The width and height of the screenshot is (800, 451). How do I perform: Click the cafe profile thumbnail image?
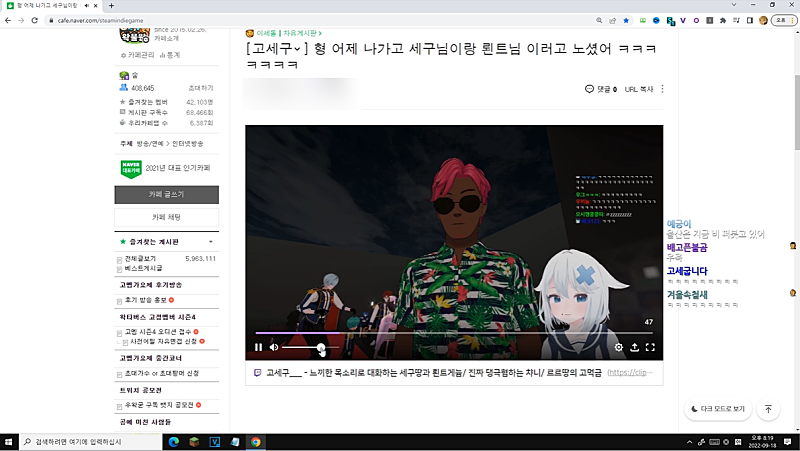tap(135, 36)
